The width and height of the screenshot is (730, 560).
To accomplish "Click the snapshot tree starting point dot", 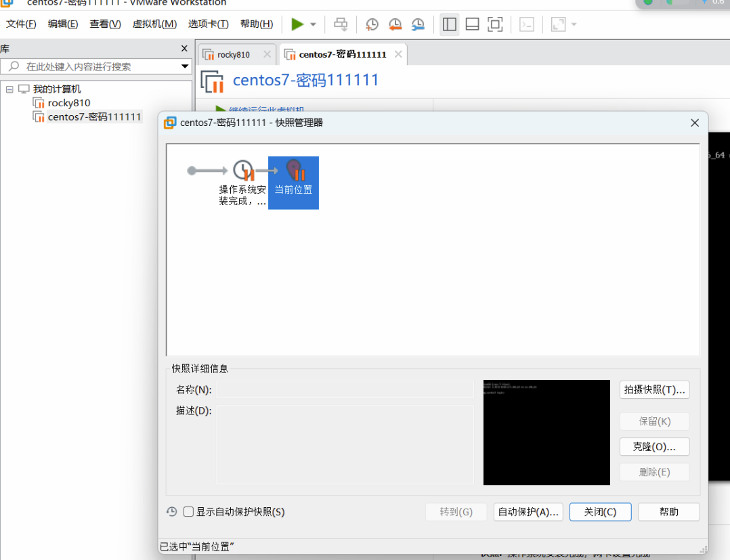I will point(192,171).
